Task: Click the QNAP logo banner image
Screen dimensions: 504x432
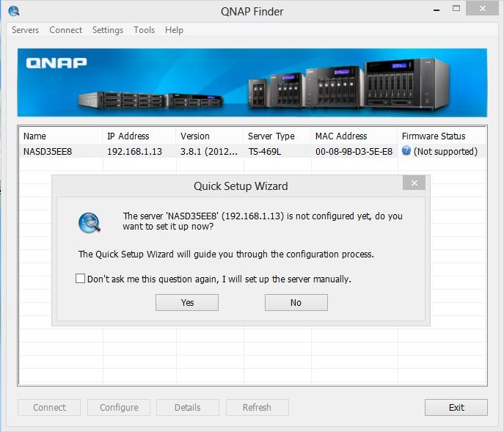Action: 252,83
